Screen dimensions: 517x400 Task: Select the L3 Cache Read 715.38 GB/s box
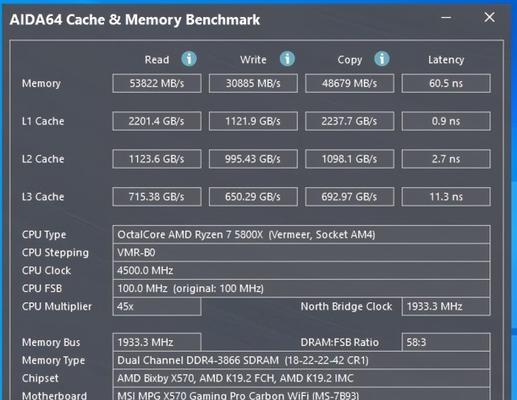click(157, 197)
